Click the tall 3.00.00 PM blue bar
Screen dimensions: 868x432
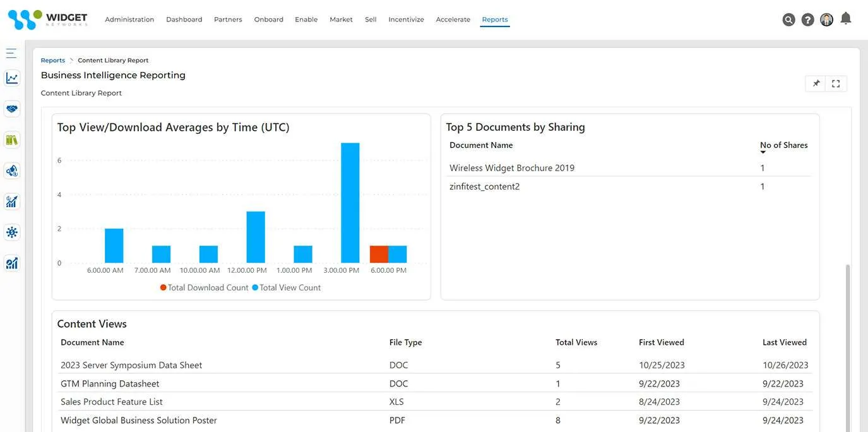point(350,203)
